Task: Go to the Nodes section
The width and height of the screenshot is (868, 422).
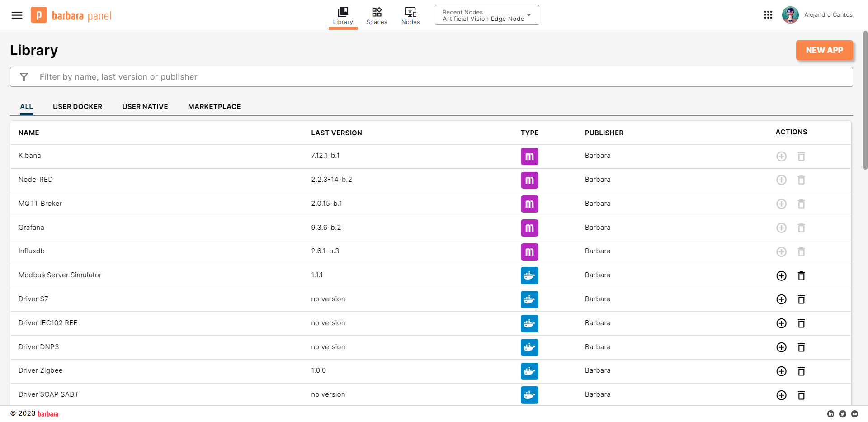Action: tap(410, 16)
